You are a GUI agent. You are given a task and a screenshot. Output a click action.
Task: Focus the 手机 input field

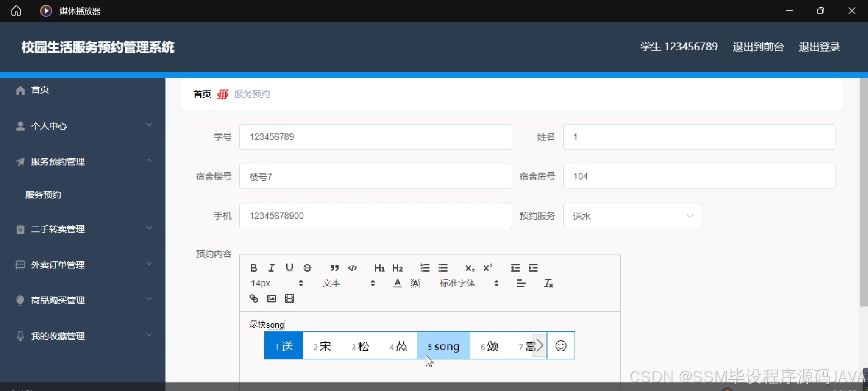click(x=376, y=216)
